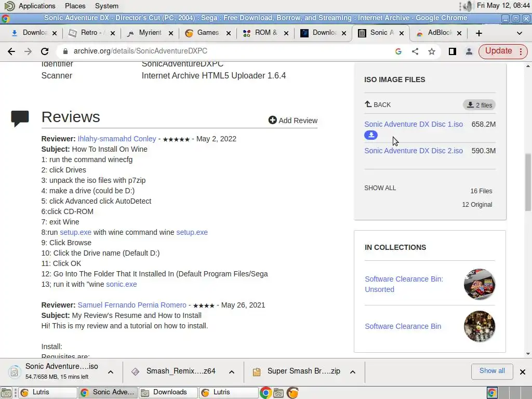Viewport: 532px width, 399px height.
Task: Expand the tab search chevron
Action: pyautogui.click(x=519, y=33)
